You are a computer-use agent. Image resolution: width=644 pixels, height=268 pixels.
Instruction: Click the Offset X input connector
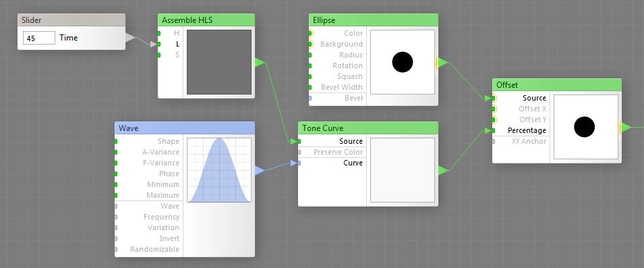494,109
